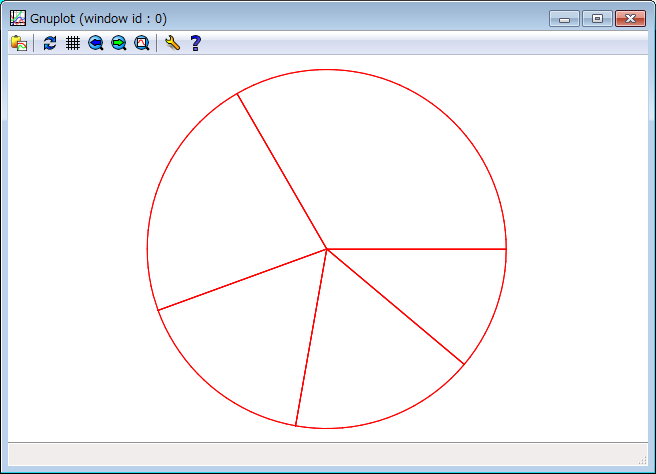Close the Gnuplot window
The image size is (656, 474).
click(630, 19)
